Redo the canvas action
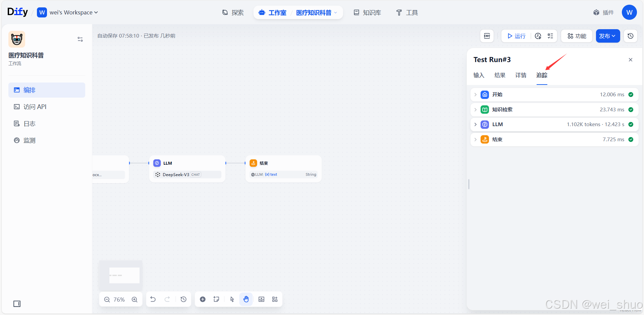644x315 pixels. coord(167,299)
